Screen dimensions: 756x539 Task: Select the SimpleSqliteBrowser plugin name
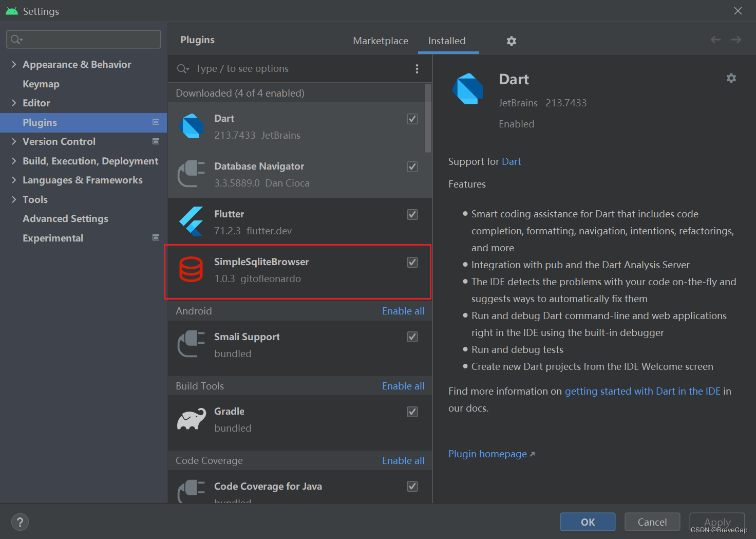point(261,262)
